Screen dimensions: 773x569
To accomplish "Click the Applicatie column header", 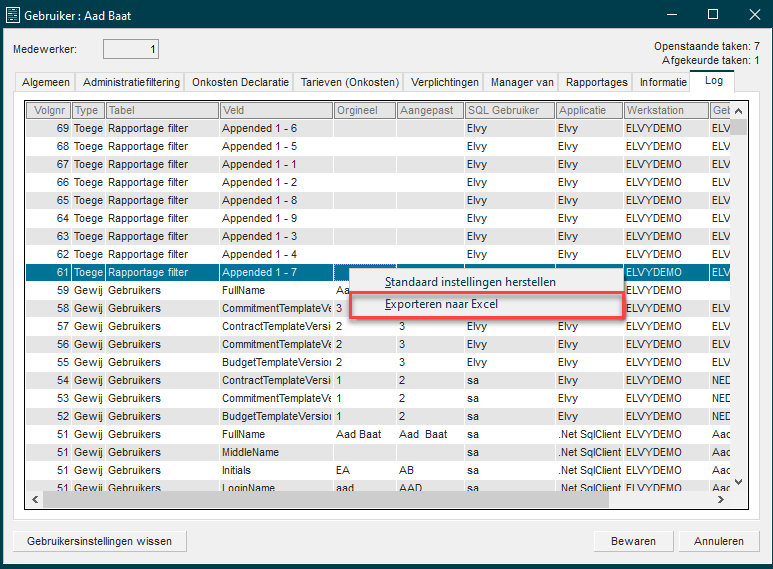I will [589, 110].
